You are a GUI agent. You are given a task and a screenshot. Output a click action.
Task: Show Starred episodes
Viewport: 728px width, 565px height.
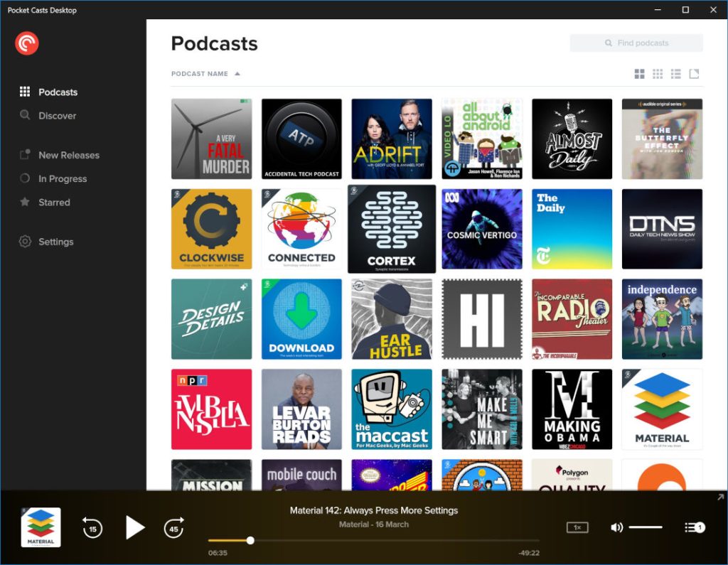click(54, 203)
